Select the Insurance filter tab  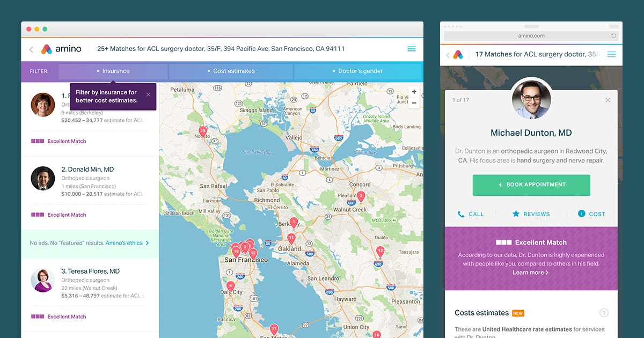pos(113,71)
